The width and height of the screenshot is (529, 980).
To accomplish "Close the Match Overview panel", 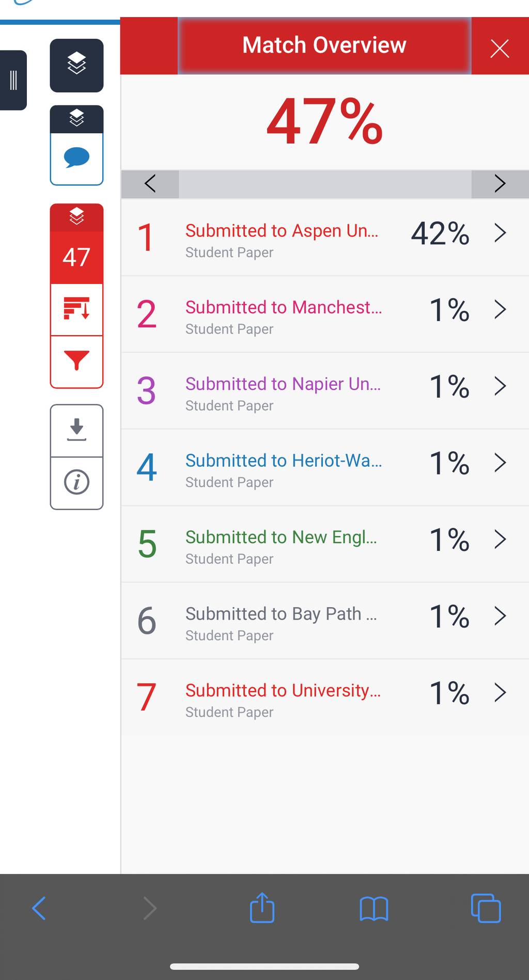I will tap(500, 49).
